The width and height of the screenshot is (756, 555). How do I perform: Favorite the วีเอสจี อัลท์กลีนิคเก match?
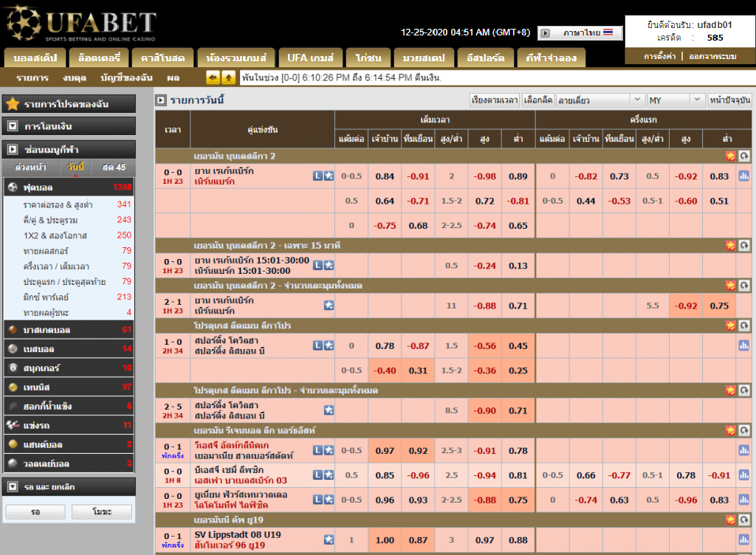click(x=329, y=450)
